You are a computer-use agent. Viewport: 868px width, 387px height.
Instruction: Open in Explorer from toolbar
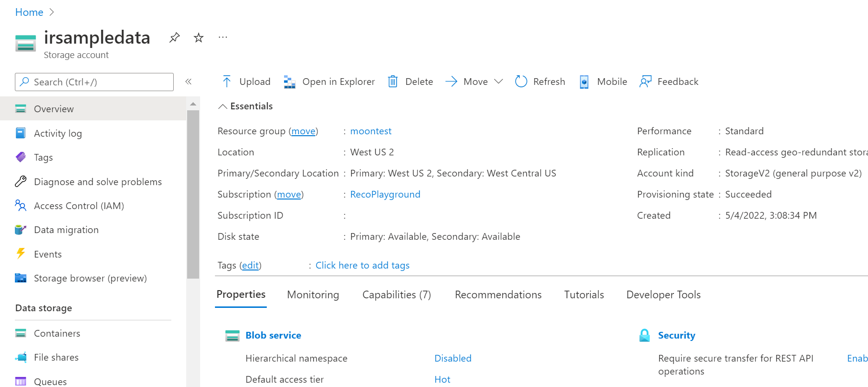pyautogui.click(x=329, y=82)
